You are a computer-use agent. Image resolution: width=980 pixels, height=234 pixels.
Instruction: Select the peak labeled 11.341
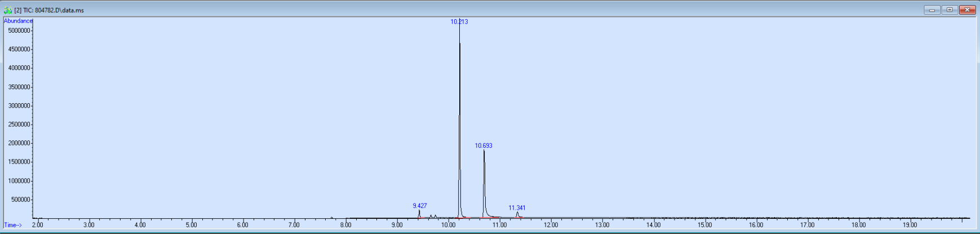tap(517, 208)
